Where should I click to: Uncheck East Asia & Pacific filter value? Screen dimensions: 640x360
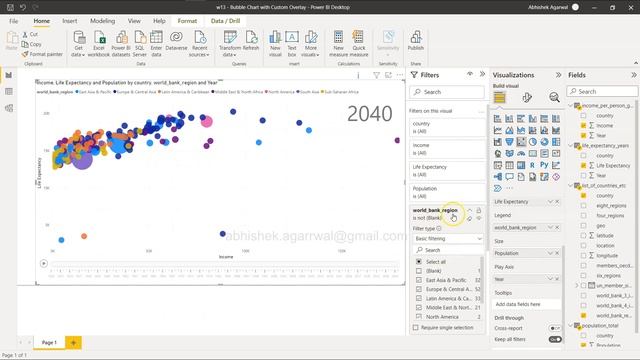(x=419, y=280)
